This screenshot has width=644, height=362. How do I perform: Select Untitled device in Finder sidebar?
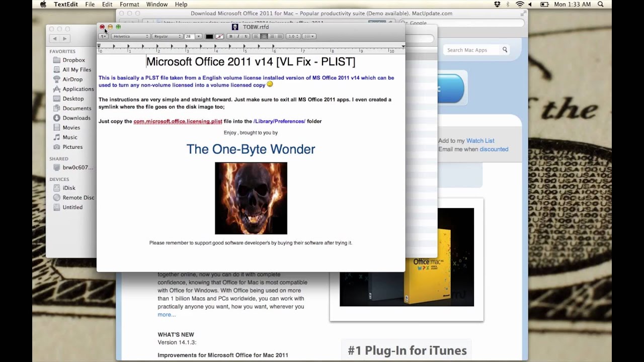pos(72,207)
